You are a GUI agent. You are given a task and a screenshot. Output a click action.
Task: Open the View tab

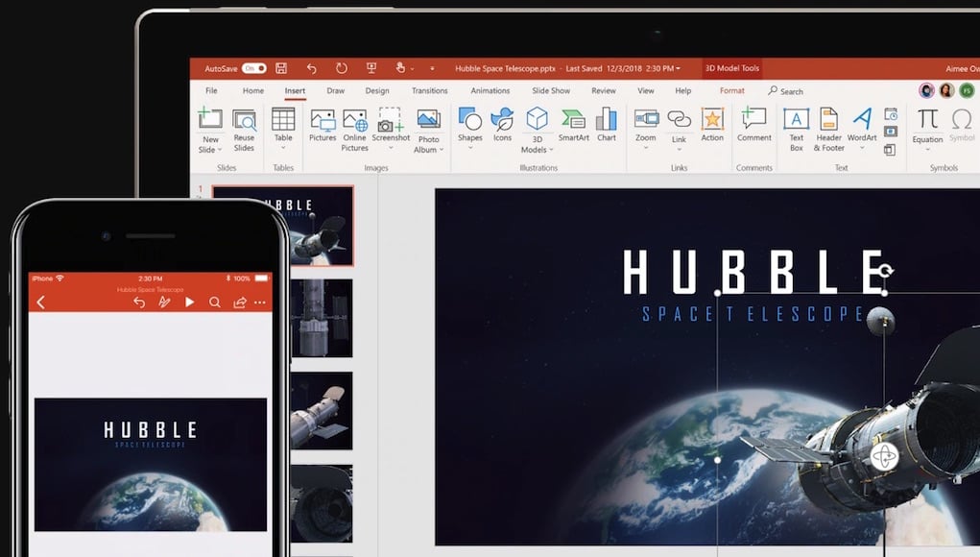646,90
